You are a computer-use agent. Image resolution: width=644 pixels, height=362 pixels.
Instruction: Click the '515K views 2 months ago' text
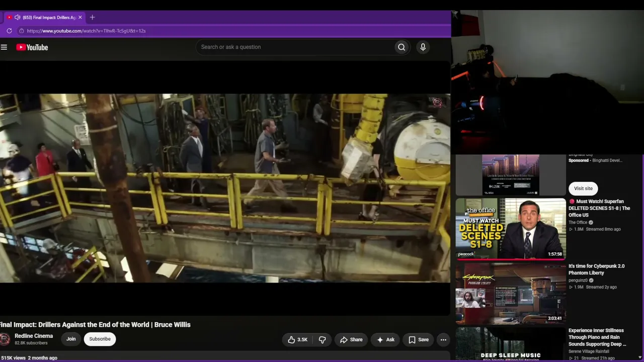[x=29, y=358]
